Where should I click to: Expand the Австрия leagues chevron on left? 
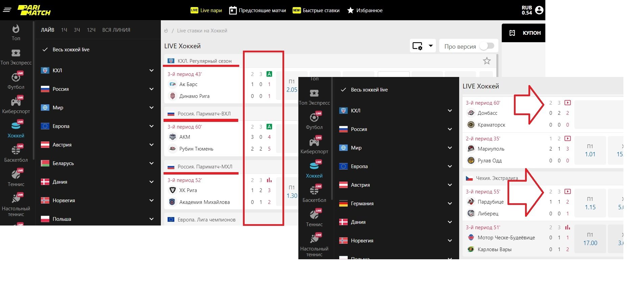click(151, 145)
